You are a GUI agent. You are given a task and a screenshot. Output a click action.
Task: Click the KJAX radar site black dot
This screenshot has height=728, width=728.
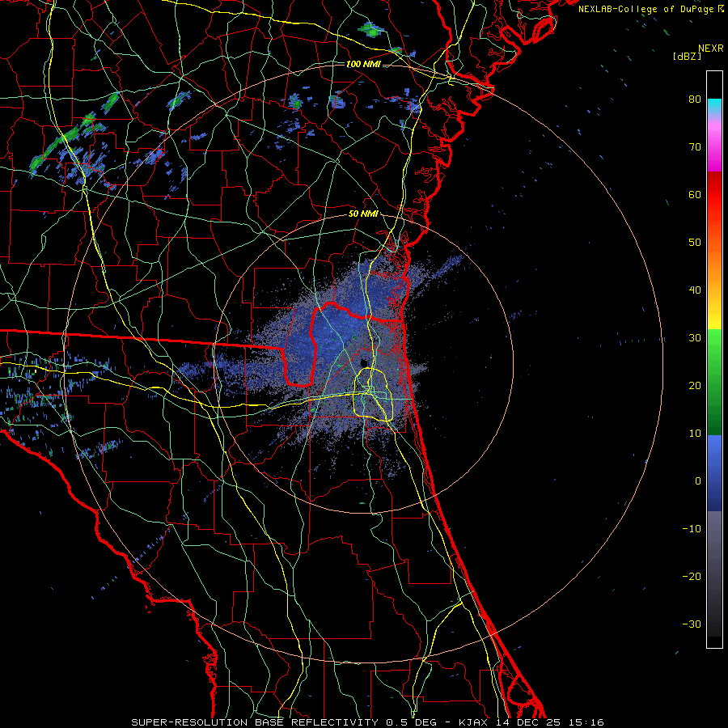tap(363, 363)
